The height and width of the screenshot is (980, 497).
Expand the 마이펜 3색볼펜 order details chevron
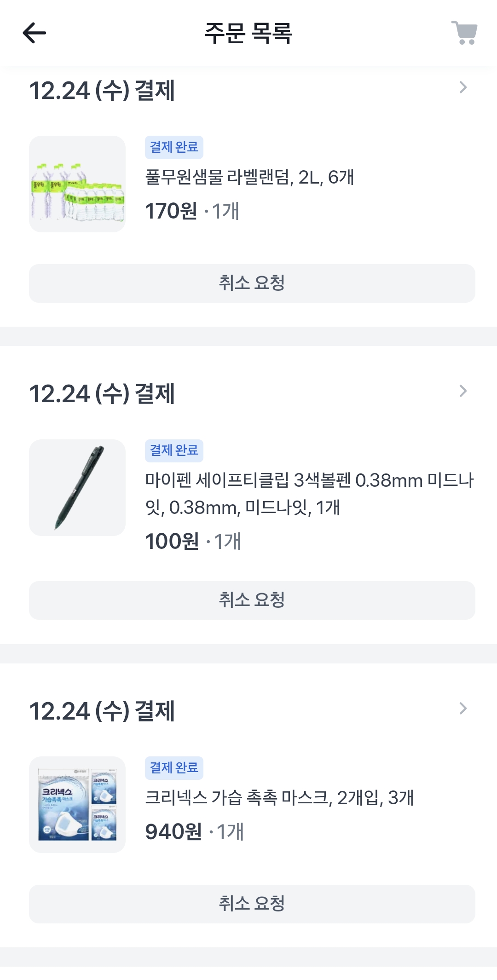coord(463,391)
